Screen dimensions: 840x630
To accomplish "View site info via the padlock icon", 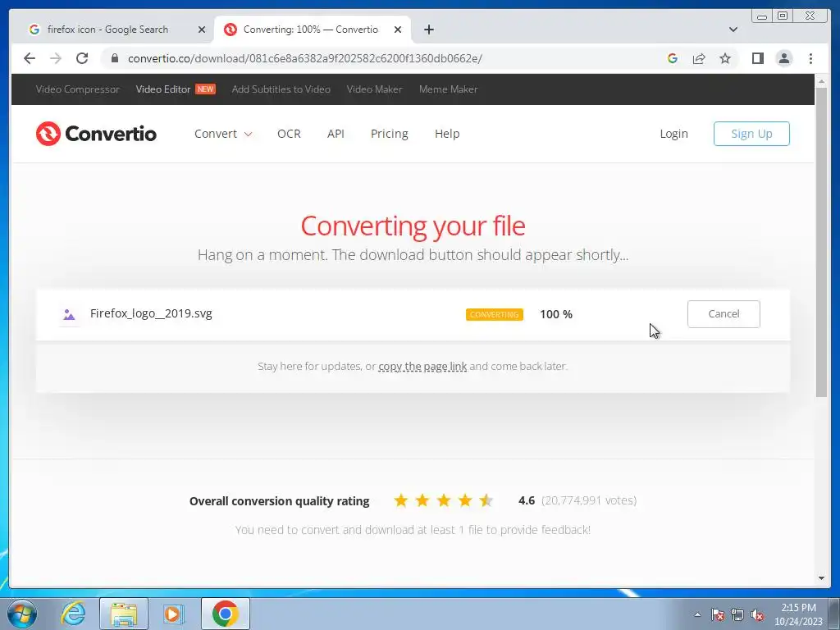I will (x=114, y=58).
